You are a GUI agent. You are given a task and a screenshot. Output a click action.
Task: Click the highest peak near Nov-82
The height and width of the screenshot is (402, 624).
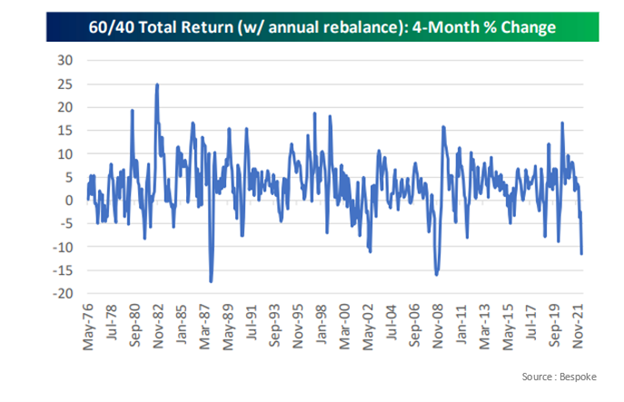(x=157, y=84)
